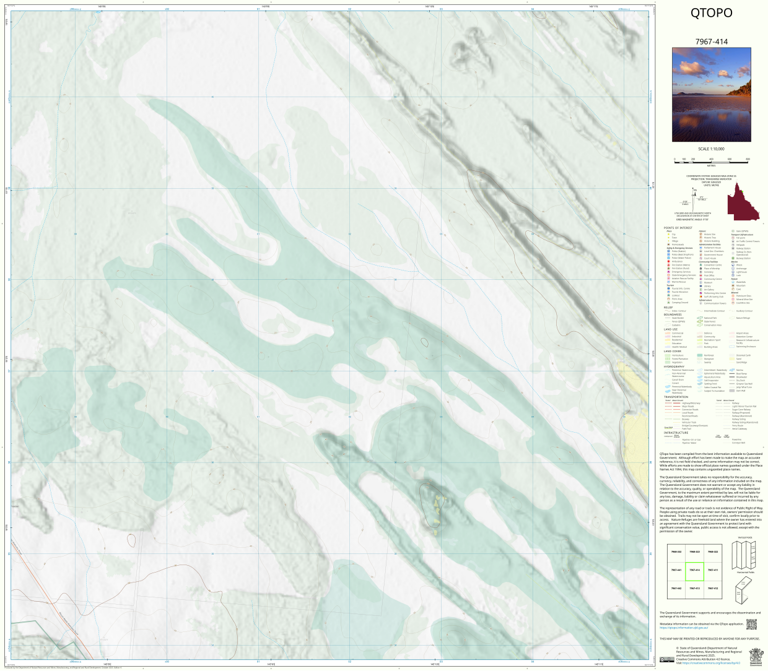Click the horizontal folds map diagram
This screenshot has width=768, height=671.
(744, 555)
